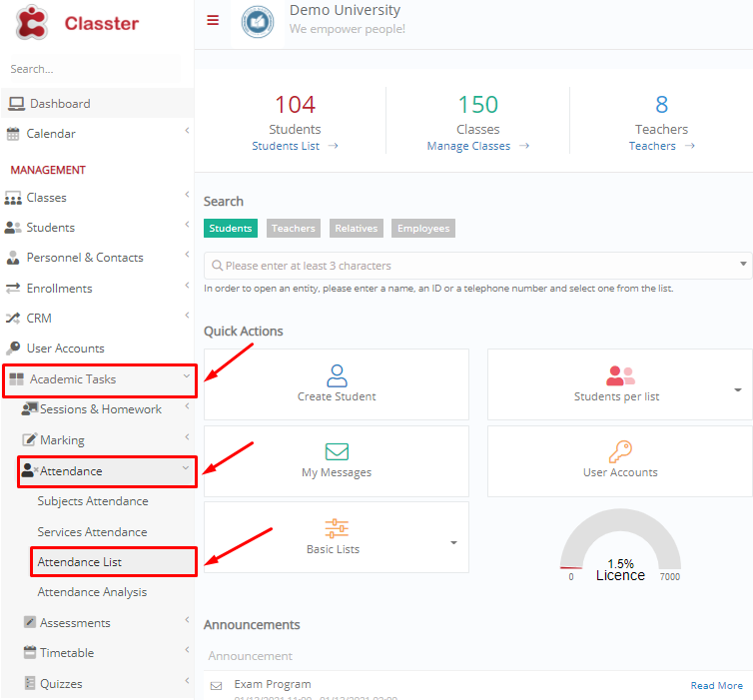Click the User Accounts orange key icon
753x700 pixels.
coord(620,451)
